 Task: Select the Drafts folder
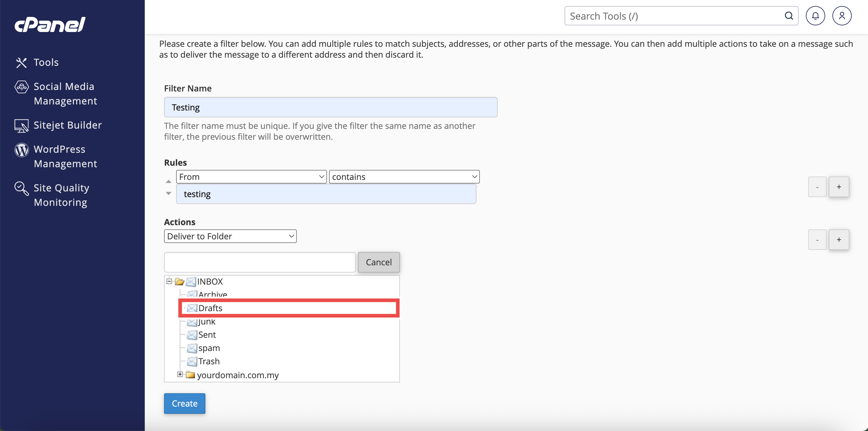tap(210, 308)
